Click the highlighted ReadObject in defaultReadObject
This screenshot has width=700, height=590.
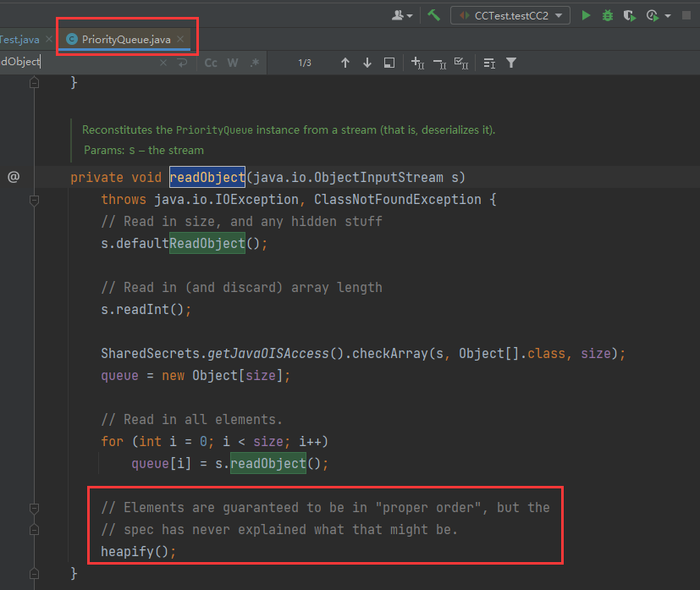(207, 243)
